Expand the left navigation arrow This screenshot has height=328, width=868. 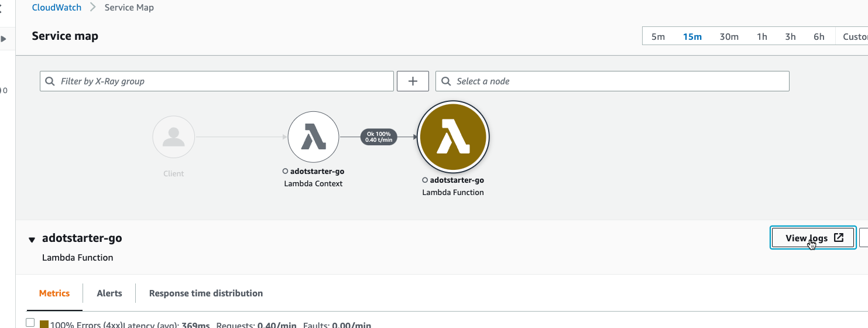[x=4, y=39]
